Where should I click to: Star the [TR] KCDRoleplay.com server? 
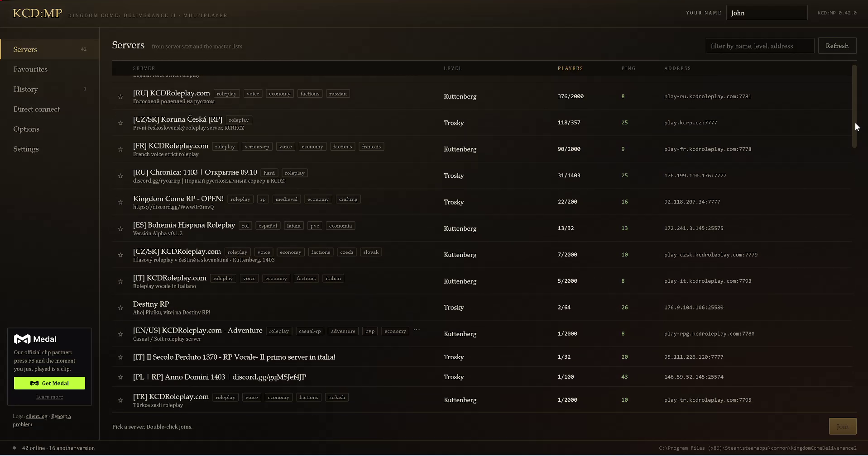coord(120,400)
